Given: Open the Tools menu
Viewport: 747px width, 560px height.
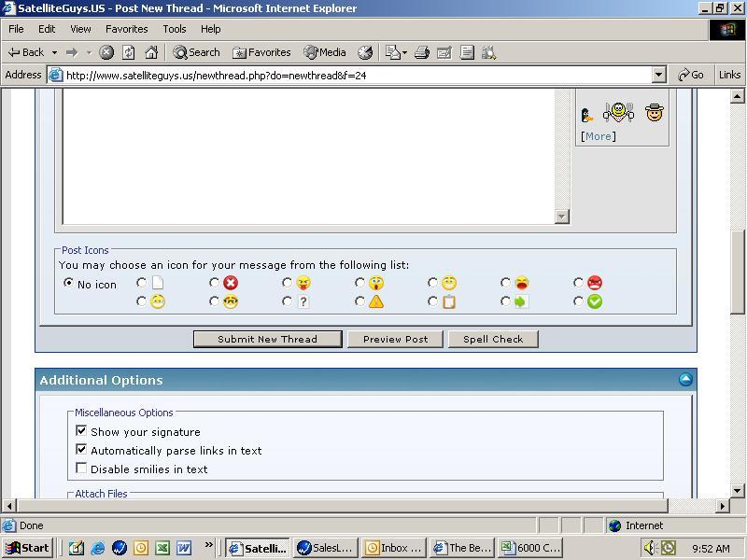Looking at the screenshot, I should coord(175,29).
